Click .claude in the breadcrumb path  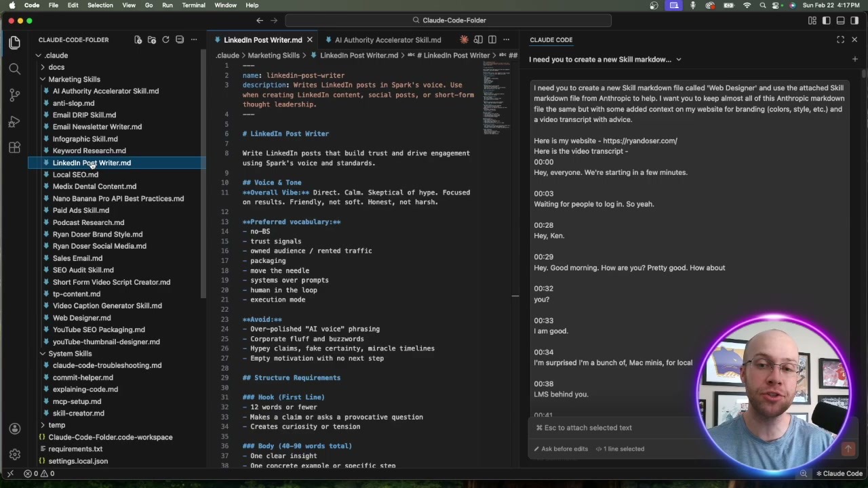227,56
